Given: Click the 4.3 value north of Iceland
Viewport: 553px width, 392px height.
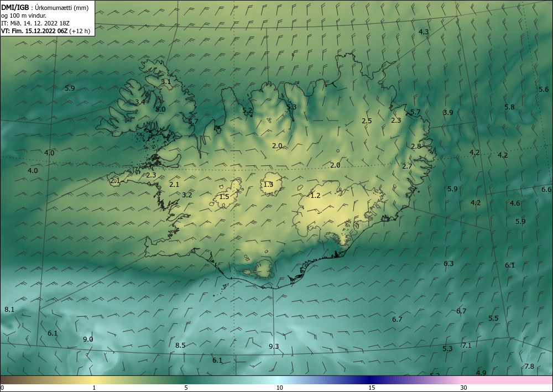Looking at the screenshot, I should [424, 32].
